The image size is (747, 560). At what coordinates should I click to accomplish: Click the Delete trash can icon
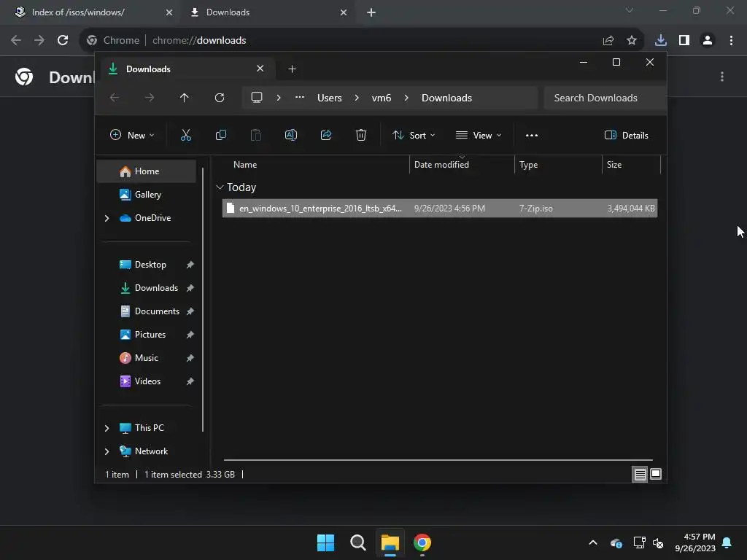361,135
